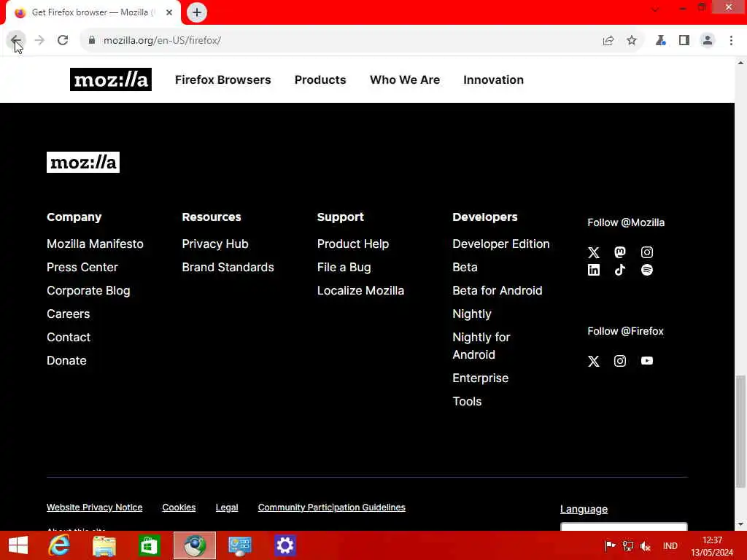Open the Windows Start button
Image resolution: width=747 pixels, height=560 pixels.
18,545
